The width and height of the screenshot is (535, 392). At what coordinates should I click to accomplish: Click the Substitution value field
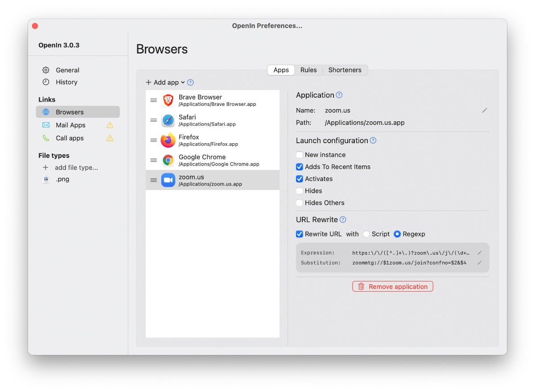pyautogui.click(x=409, y=263)
